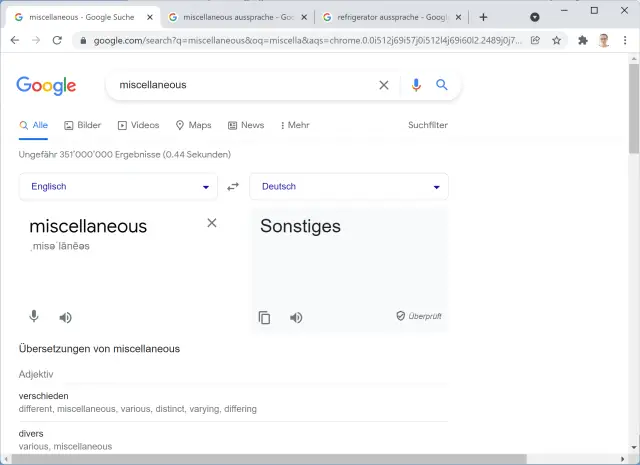Viewport: 640px width, 465px height.
Task: Play pronunciation of the English word
Action: [65, 318]
